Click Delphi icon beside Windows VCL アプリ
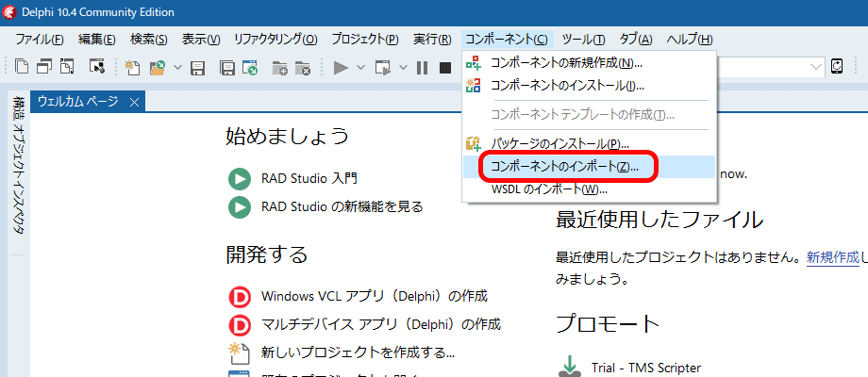 pyautogui.click(x=239, y=296)
